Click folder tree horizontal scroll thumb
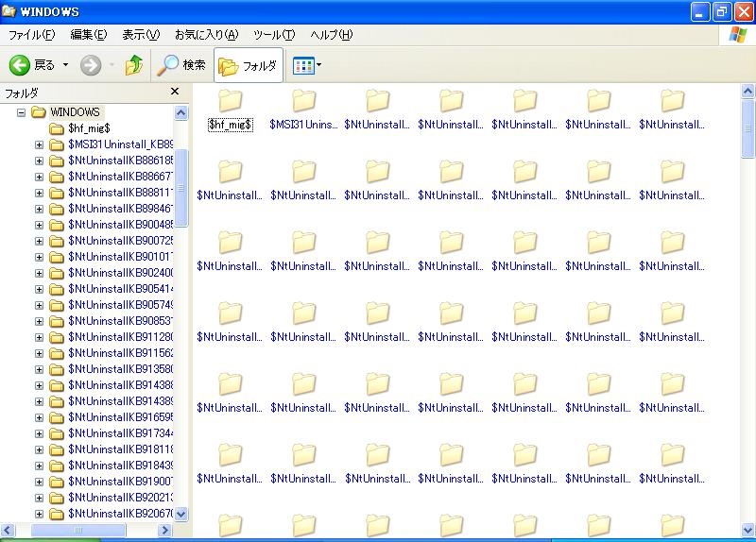756x542 pixels. pos(78,531)
